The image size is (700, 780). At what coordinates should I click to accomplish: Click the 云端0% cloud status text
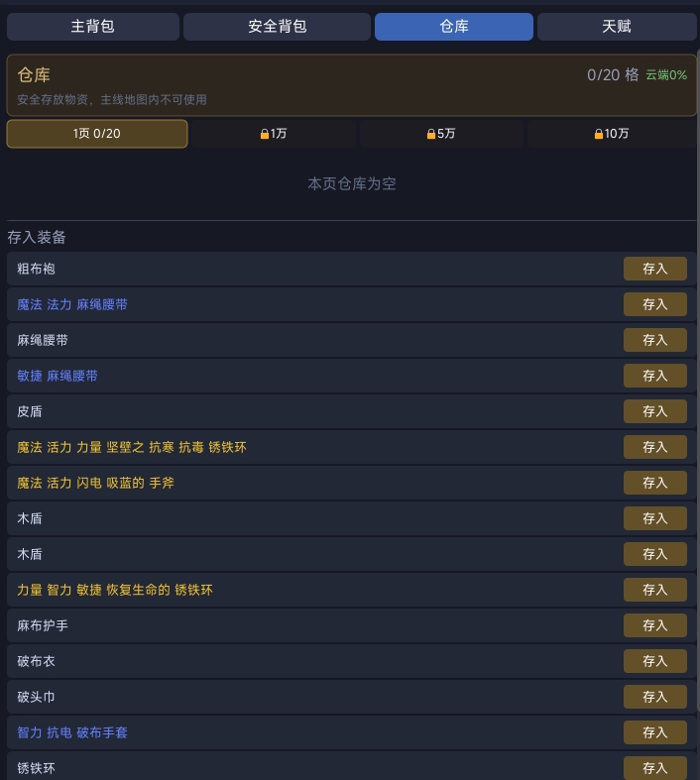coord(666,75)
